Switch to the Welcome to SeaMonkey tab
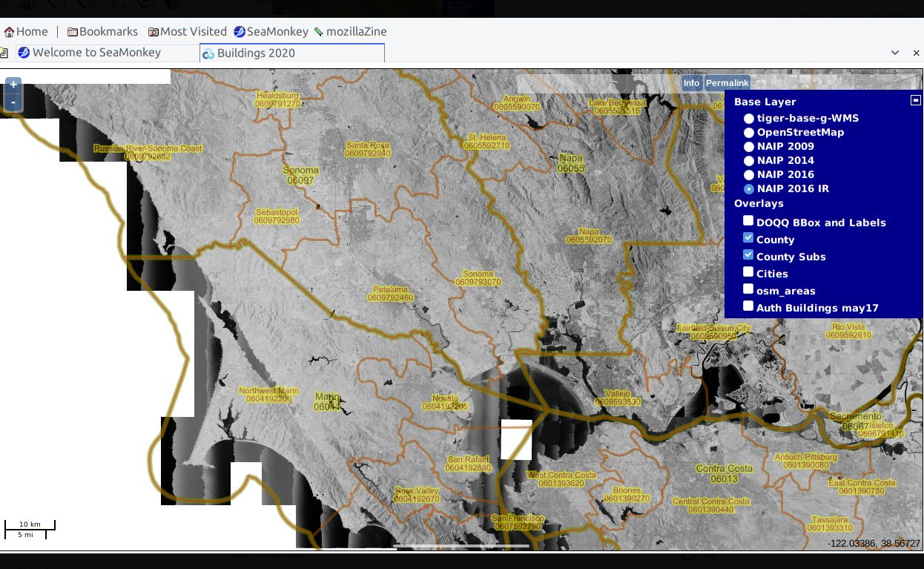This screenshot has height=569, width=924. pyautogui.click(x=96, y=53)
